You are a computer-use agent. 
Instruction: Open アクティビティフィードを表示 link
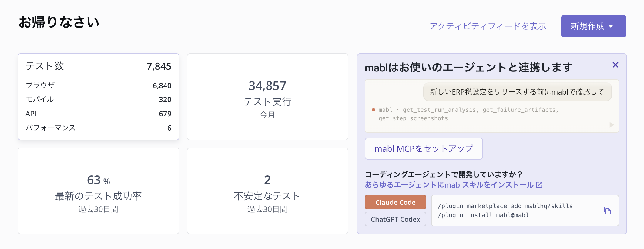coord(488,26)
